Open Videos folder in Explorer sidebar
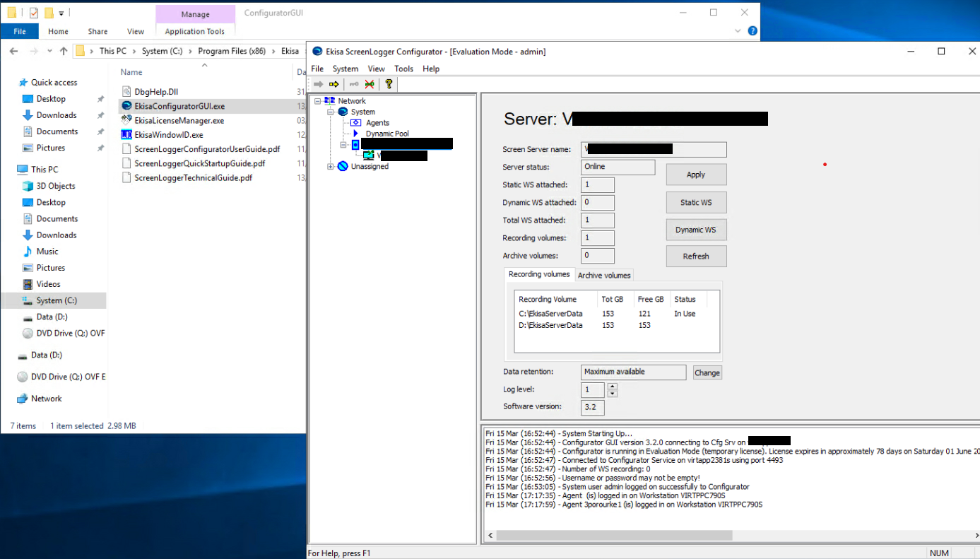This screenshot has height=559, width=980. (x=48, y=284)
